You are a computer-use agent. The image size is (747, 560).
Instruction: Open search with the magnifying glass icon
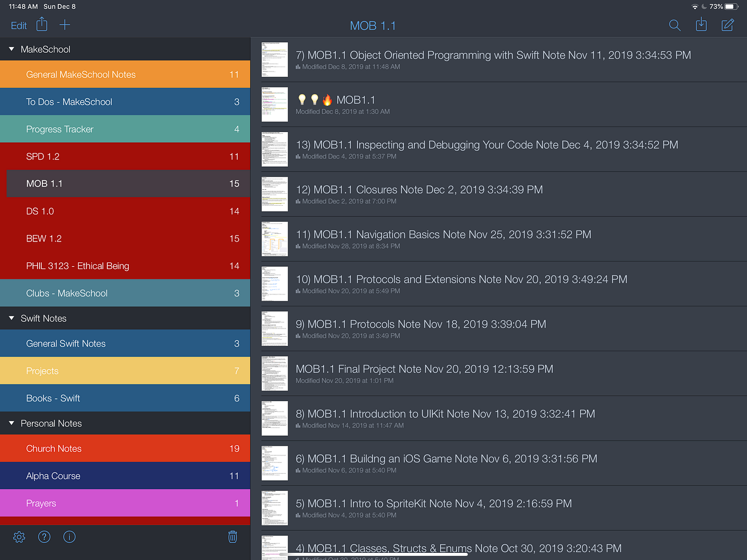point(674,25)
